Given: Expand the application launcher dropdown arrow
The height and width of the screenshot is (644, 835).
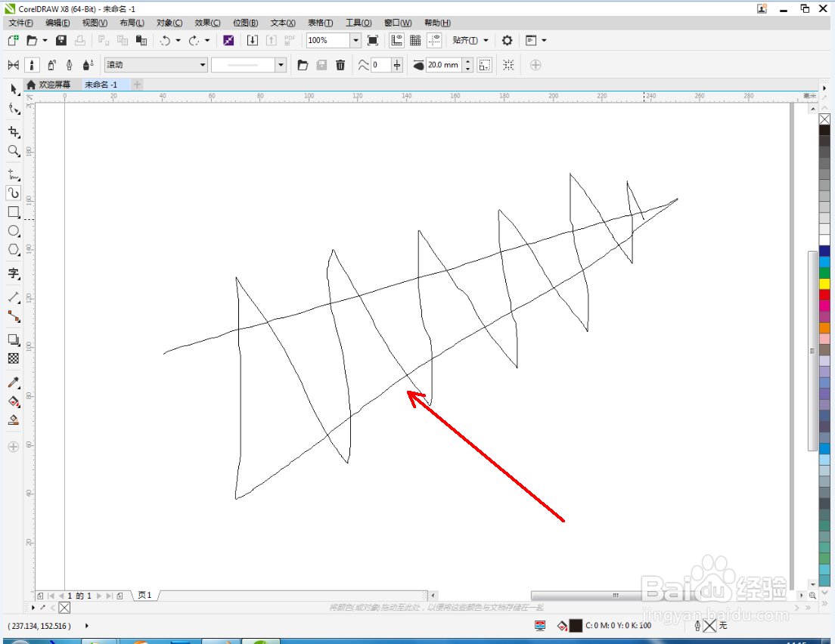Looking at the screenshot, I should (x=544, y=41).
